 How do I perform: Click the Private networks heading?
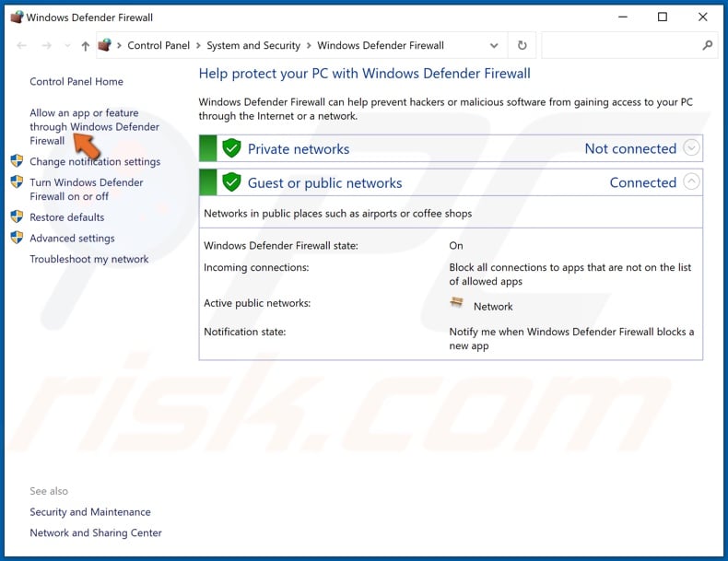coord(299,149)
